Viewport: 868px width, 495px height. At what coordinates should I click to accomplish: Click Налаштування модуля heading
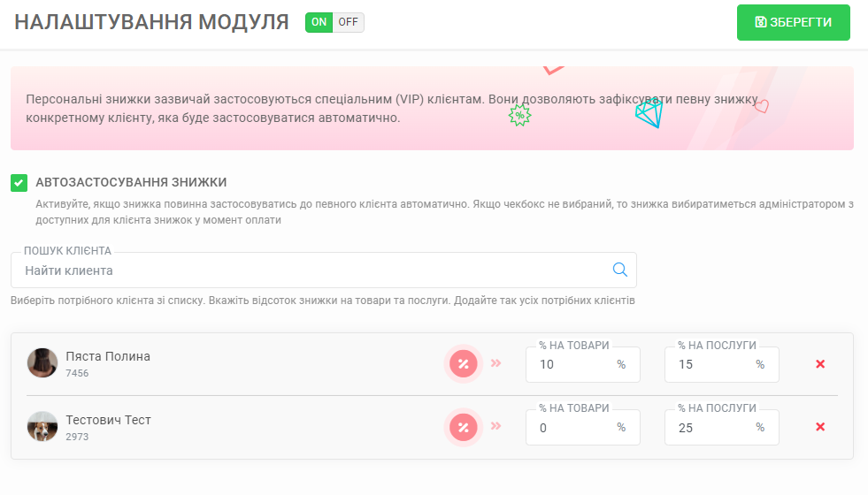pos(151,22)
